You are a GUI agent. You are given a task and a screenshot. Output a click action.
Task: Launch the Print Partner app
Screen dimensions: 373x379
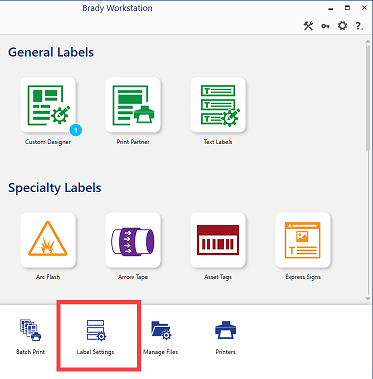pos(133,105)
